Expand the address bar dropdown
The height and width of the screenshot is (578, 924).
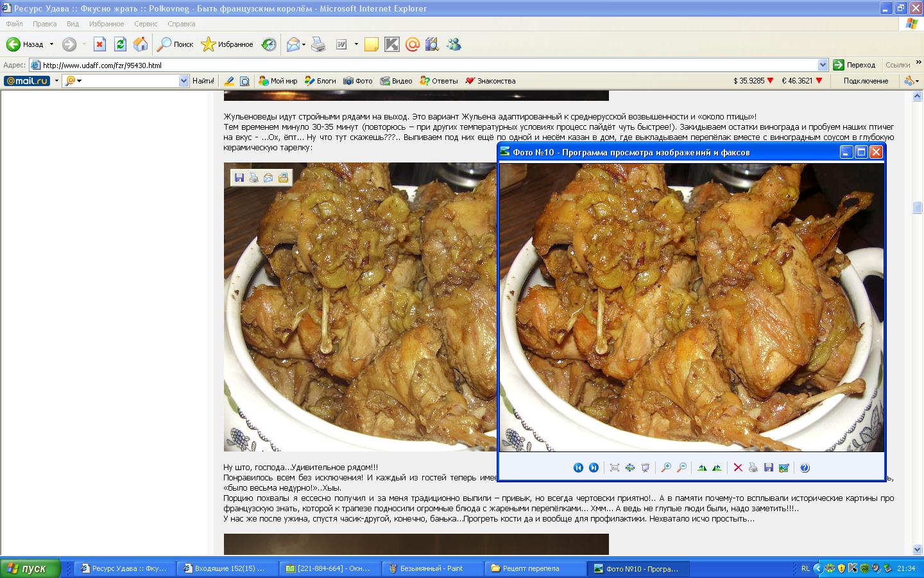823,65
